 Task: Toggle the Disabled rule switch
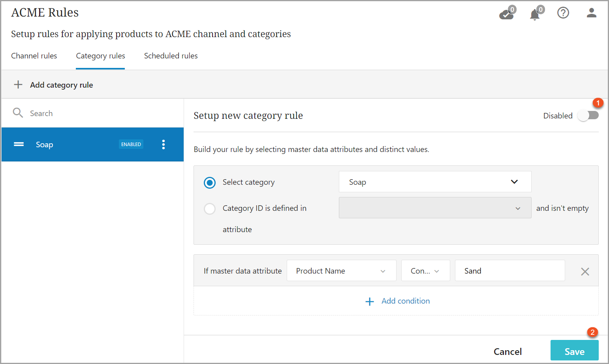(588, 116)
